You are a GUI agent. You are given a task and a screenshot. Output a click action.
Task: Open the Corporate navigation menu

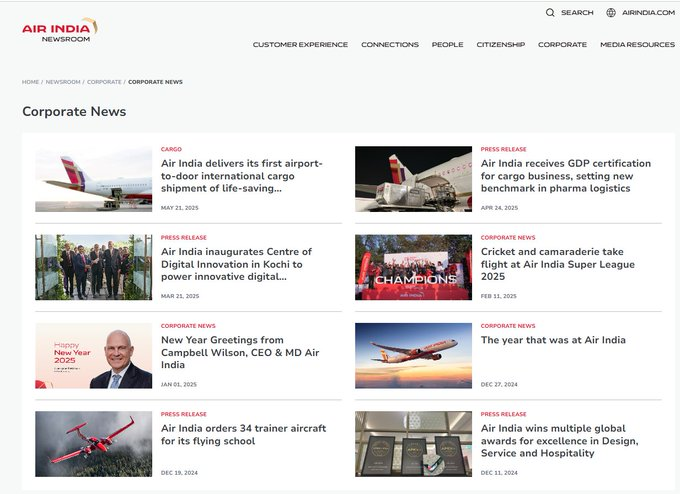click(562, 45)
